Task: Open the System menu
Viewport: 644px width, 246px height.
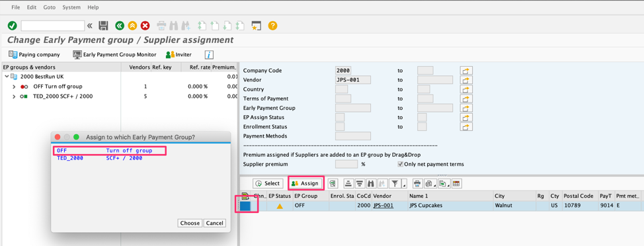Action: pos(72,7)
